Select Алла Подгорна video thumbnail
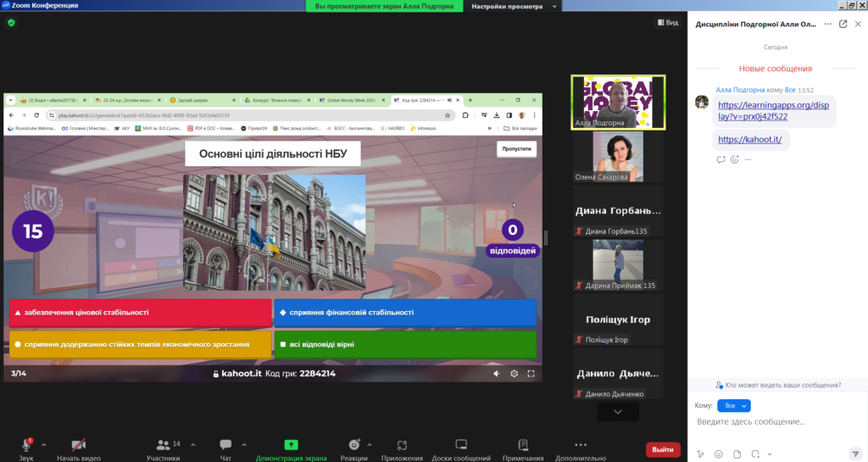The height and width of the screenshot is (462, 868). click(618, 103)
